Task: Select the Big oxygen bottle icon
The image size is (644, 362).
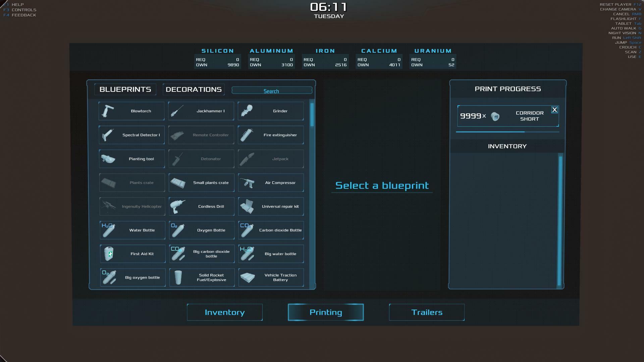Action: pos(109,278)
